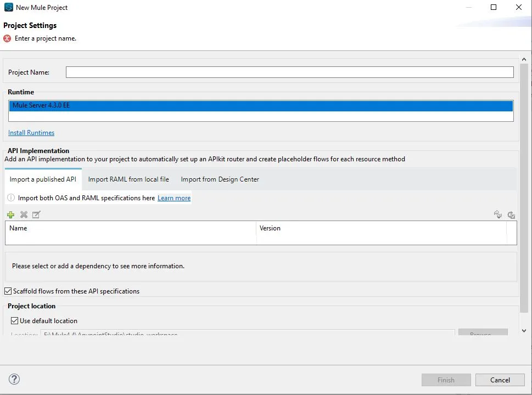This screenshot has height=395, width=532.
Task: Uncheck Use default location checkbox
Action: tap(14, 321)
